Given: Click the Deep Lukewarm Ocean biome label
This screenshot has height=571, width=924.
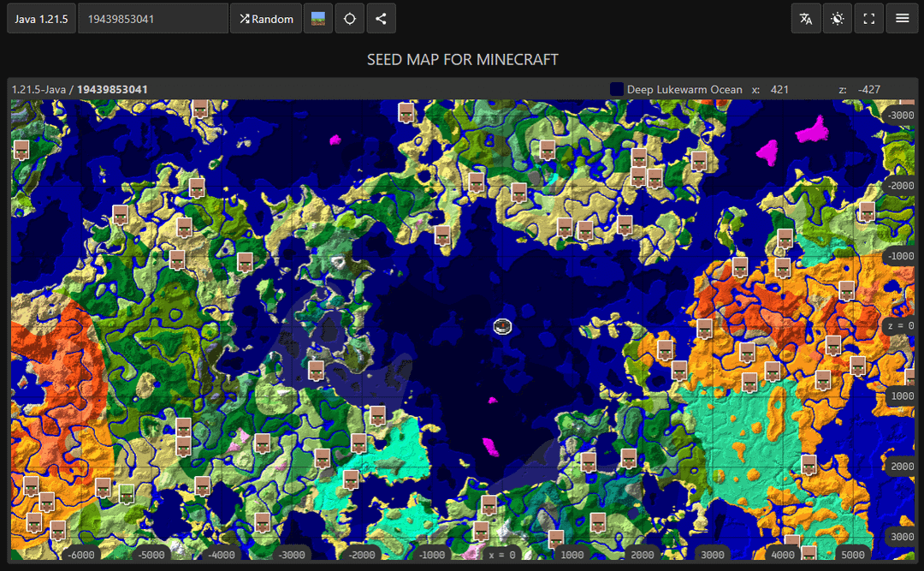Looking at the screenshot, I should click(684, 89).
